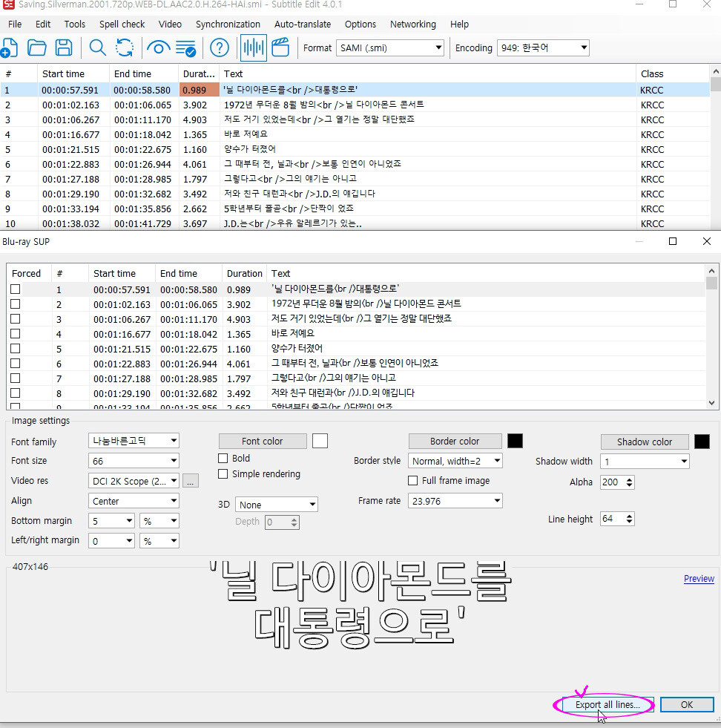Click the Preview link

coord(699,579)
